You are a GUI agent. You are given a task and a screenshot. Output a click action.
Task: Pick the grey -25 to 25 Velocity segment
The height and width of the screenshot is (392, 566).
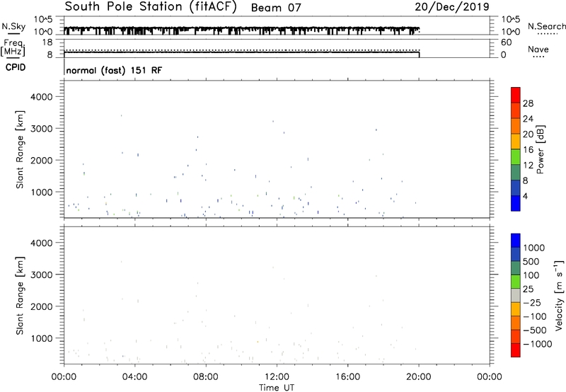click(516, 295)
